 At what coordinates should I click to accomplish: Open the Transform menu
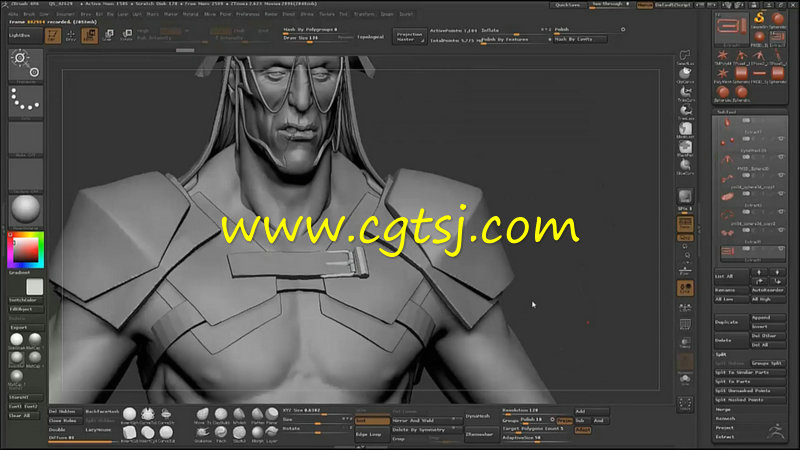point(364,14)
